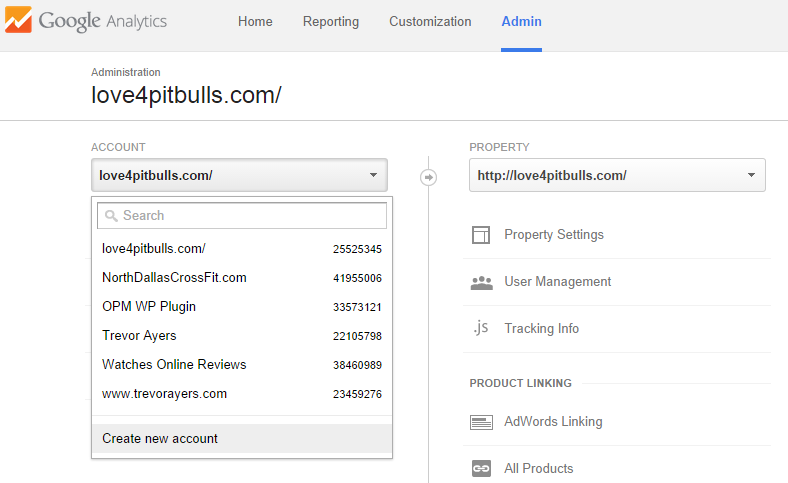Select the Admin tab
This screenshot has width=788, height=483.
pyautogui.click(x=522, y=22)
